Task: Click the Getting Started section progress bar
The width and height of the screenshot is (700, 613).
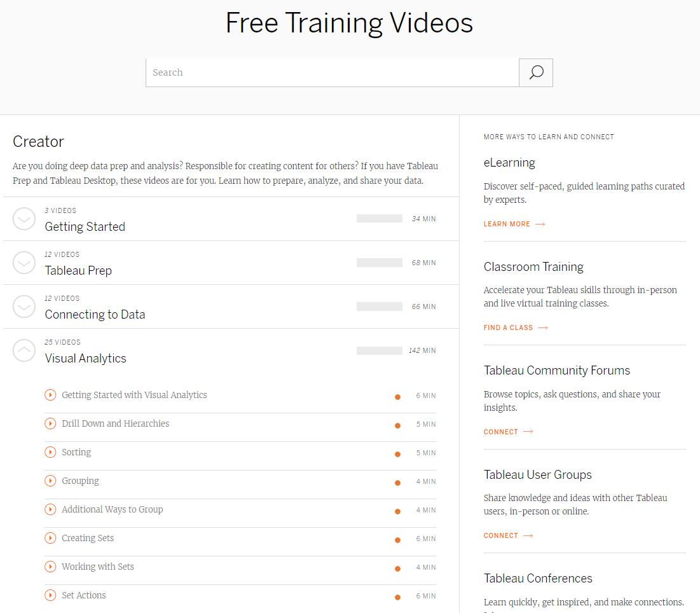Action: coord(379,219)
